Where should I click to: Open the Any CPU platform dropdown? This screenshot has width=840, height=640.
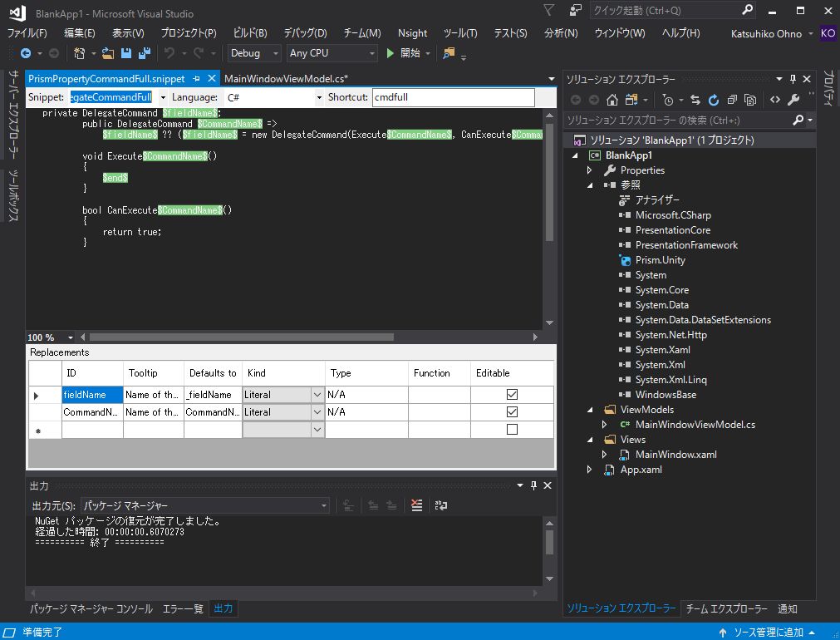(371, 53)
